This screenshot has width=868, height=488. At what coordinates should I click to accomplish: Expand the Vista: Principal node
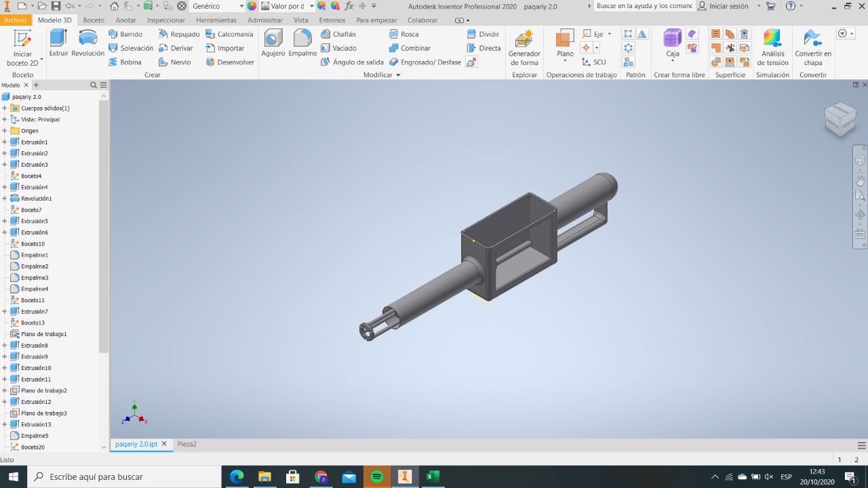pyautogui.click(x=5, y=119)
